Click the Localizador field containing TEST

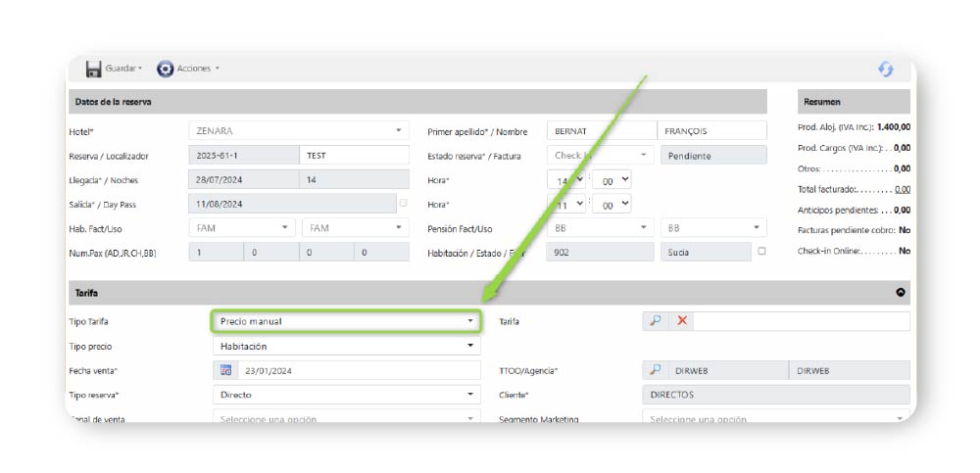354,155
